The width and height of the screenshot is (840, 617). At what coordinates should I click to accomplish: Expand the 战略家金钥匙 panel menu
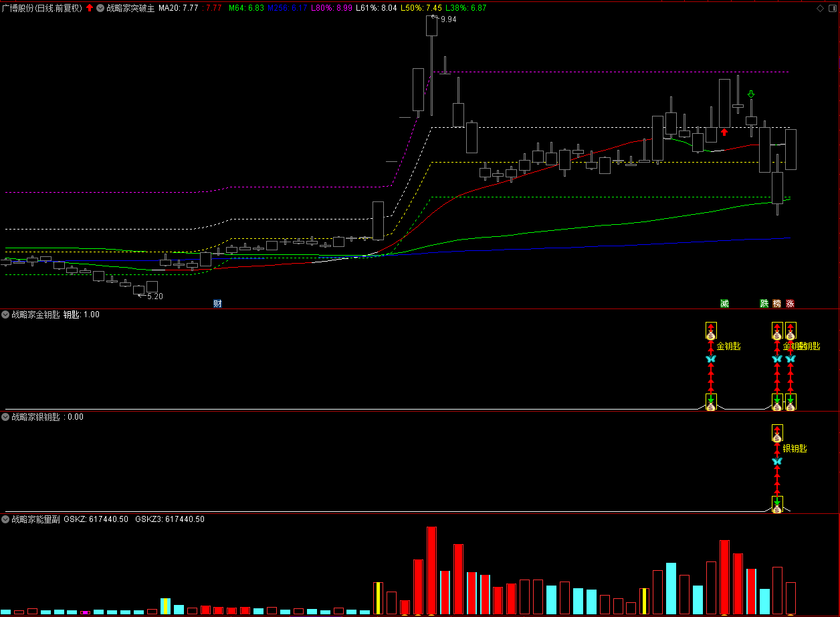(5, 315)
